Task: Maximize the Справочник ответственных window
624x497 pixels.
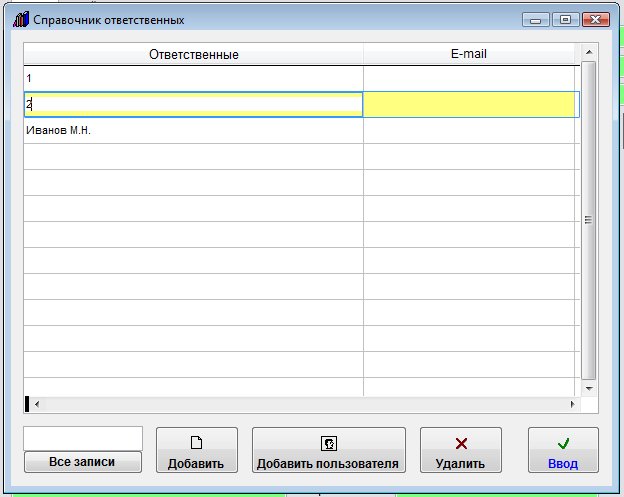Action: point(566,20)
